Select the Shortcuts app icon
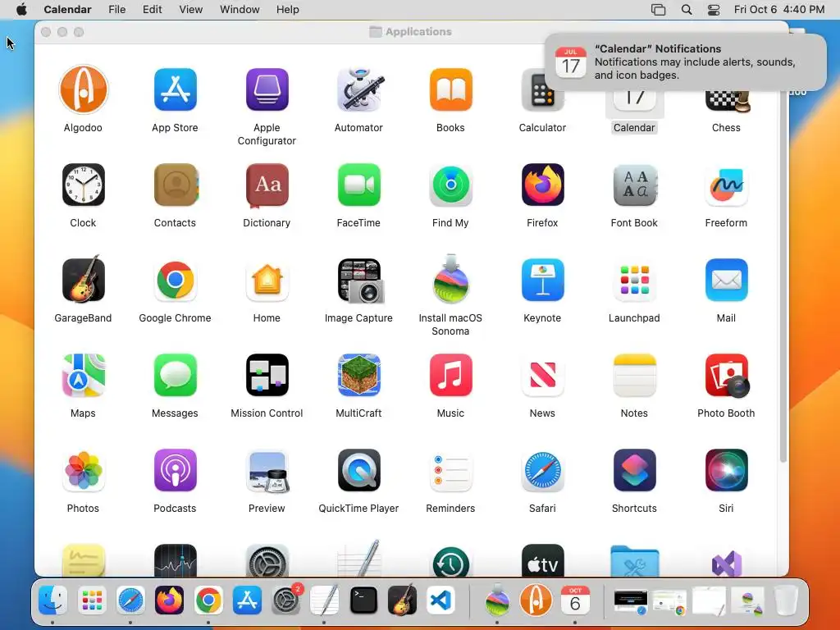The width and height of the screenshot is (840, 630). (x=635, y=470)
